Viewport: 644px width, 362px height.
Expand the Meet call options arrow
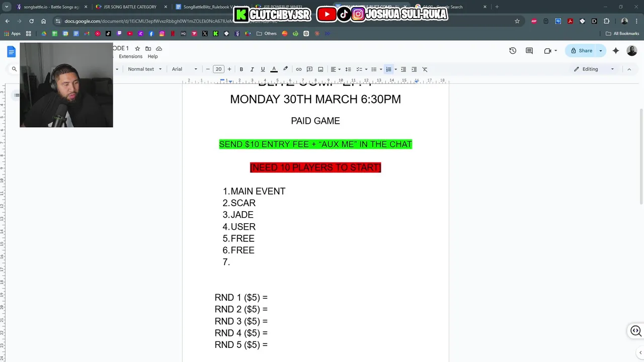click(x=555, y=51)
